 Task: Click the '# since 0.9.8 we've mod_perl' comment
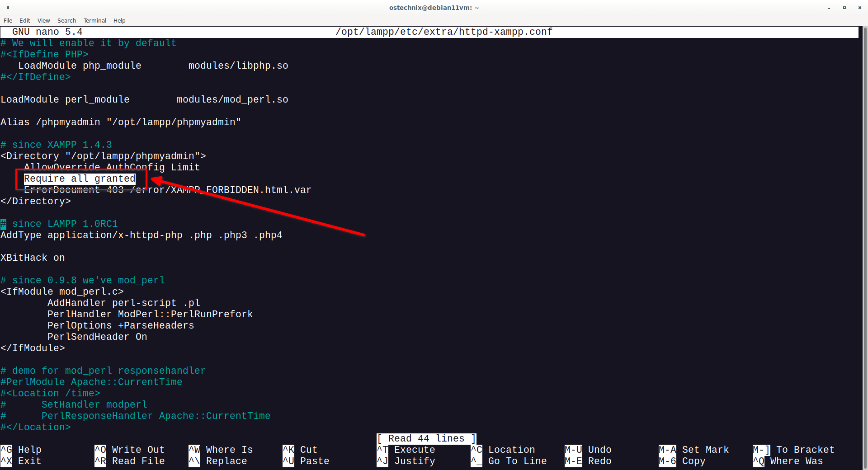(x=83, y=280)
